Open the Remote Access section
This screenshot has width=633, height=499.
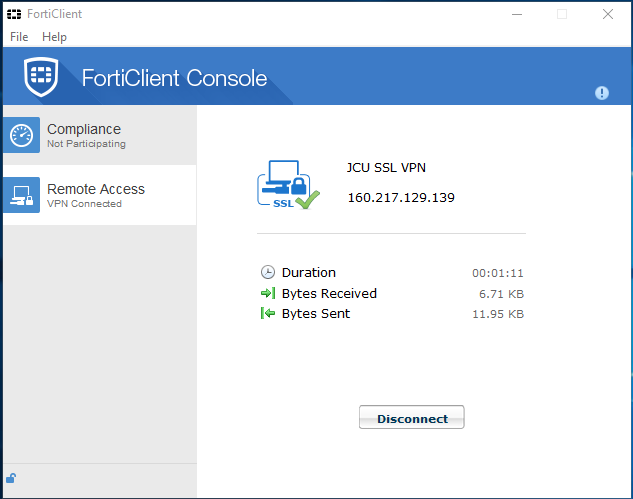pos(100,195)
